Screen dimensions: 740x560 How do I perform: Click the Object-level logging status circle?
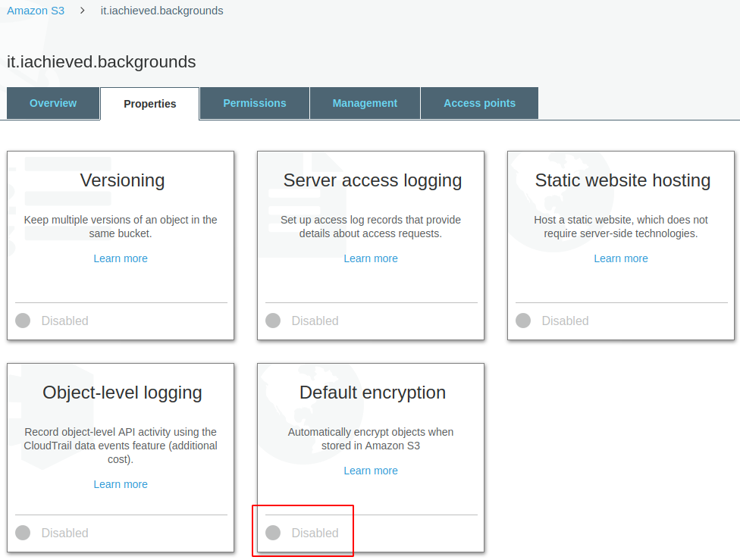click(x=23, y=533)
